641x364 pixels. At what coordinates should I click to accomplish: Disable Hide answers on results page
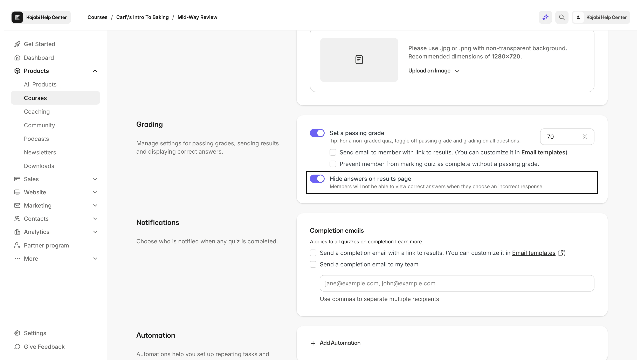point(317,178)
